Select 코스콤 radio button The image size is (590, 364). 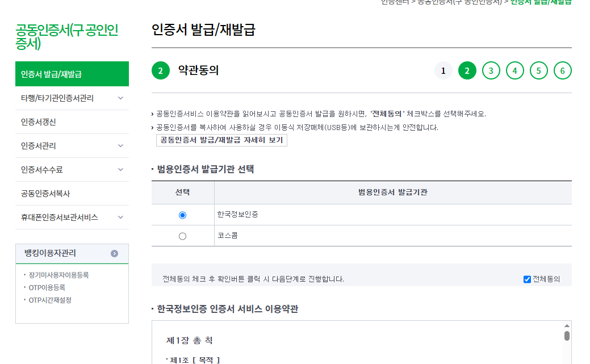point(182,236)
